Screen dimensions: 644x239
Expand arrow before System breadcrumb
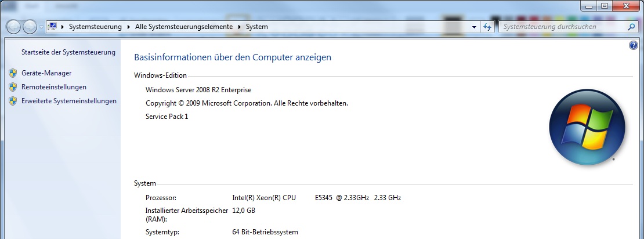coord(239,27)
